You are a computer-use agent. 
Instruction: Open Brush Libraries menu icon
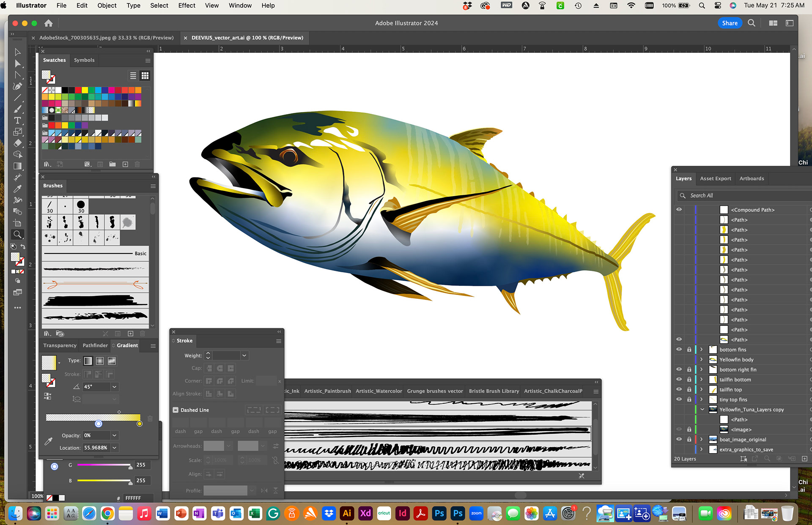coord(48,334)
